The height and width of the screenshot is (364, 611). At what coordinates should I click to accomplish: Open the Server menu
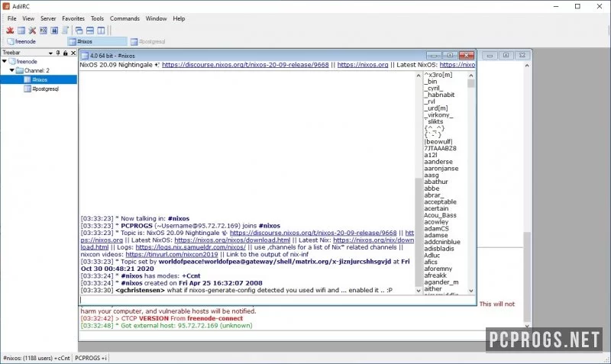(x=48, y=18)
